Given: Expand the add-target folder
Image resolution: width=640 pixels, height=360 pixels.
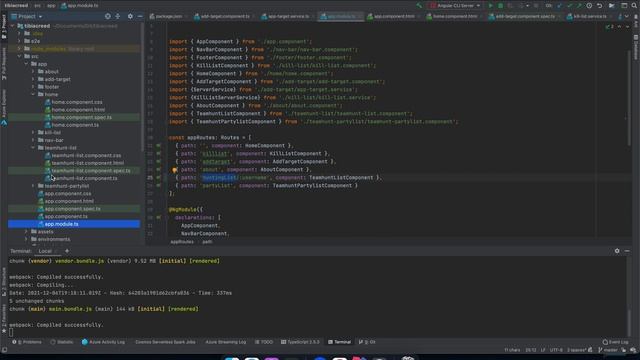Looking at the screenshot, I should (x=33, y=79).
